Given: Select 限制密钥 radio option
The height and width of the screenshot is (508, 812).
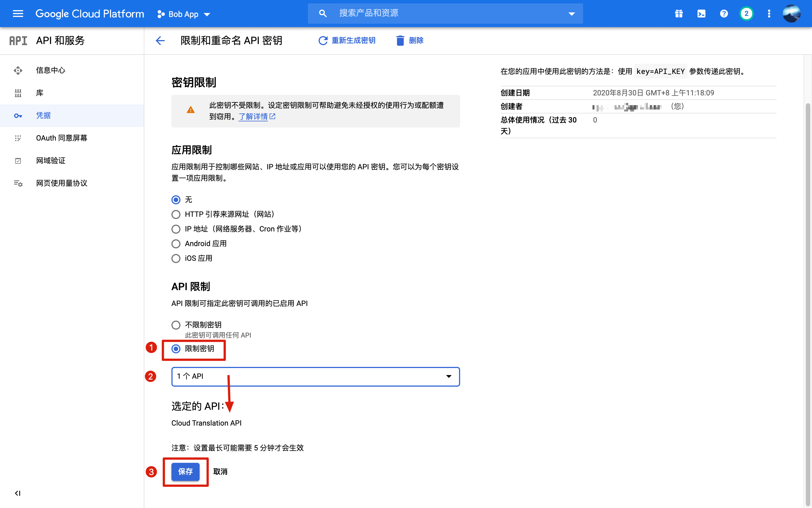Looking at the screenshot, I should [176, 349].
